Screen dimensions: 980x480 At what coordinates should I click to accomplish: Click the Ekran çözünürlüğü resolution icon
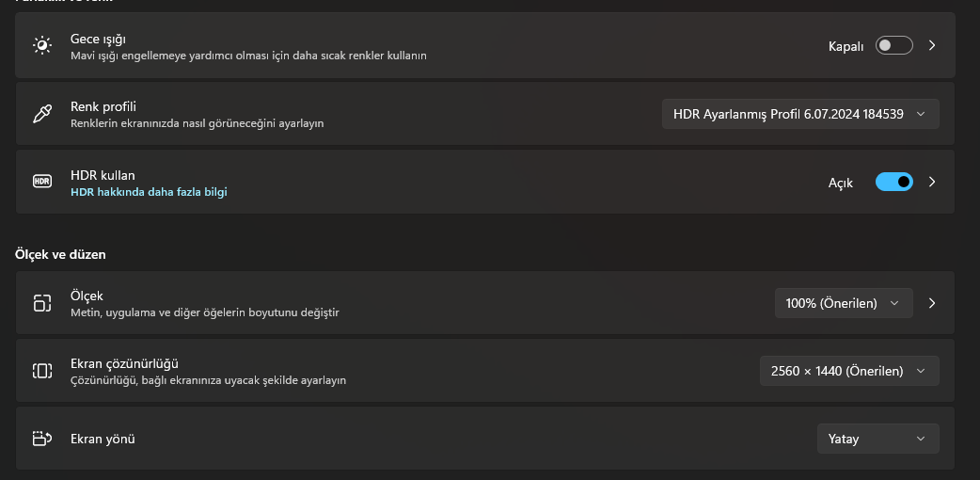click(x=42, y=371)
